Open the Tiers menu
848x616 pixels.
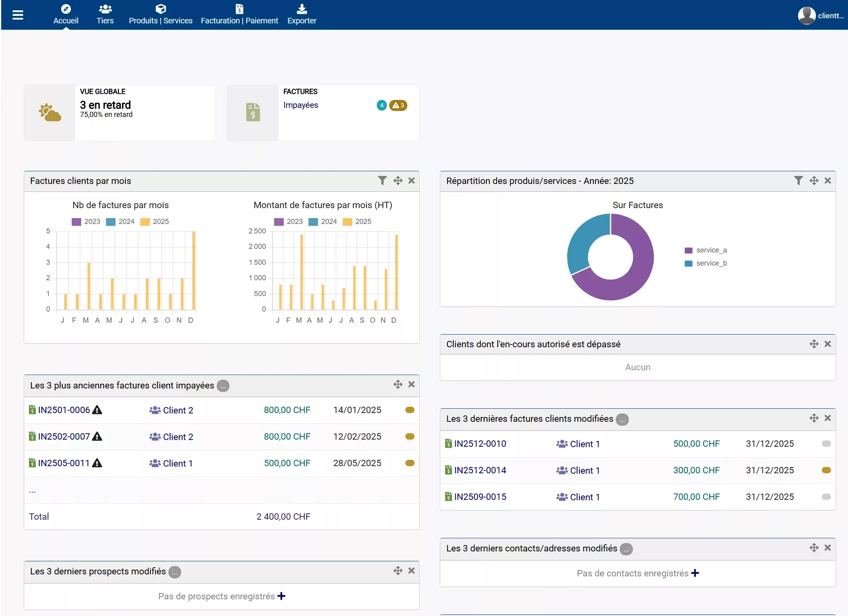[x=105, y=15]
